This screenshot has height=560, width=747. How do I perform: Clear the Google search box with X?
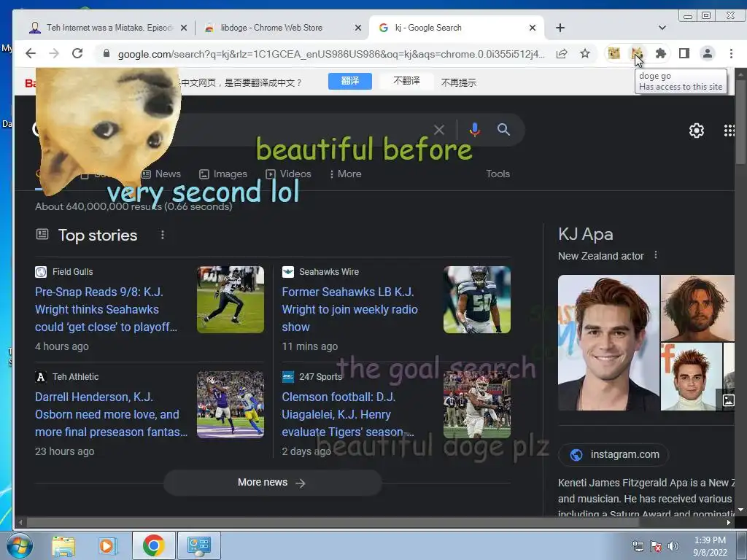tap(439, 130)
